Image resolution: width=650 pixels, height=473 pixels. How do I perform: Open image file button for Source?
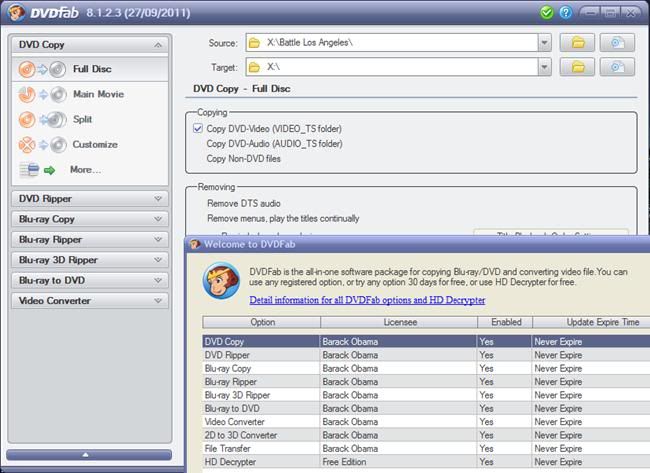[617, 43]
